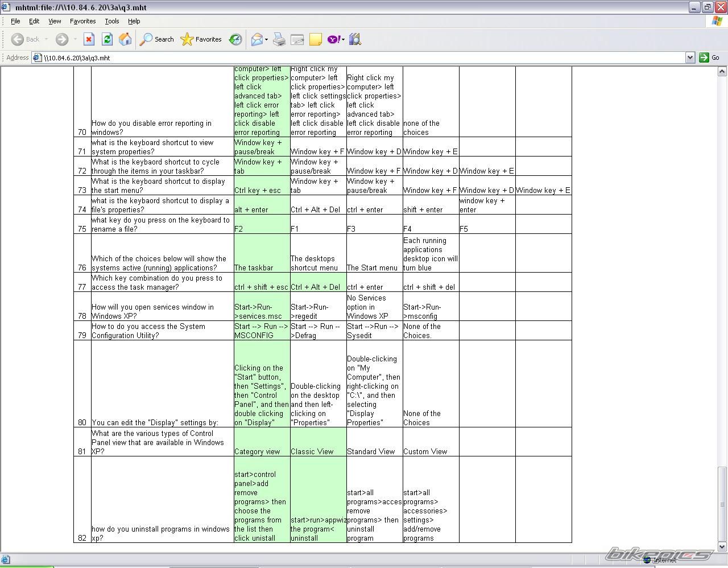Open the File menu
Image resolution: width=728 pixels, height=568 pixels.
(15, 21)
